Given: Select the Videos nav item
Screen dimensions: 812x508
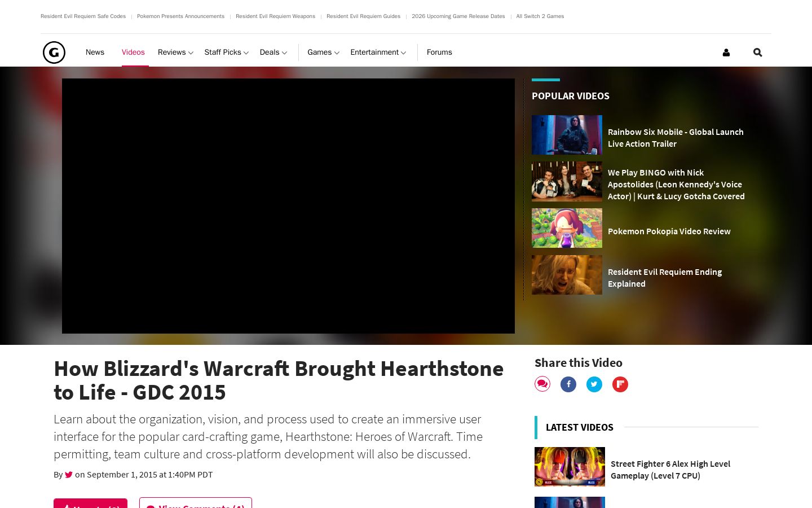Looking at the screenshot, I should point(133,52).
